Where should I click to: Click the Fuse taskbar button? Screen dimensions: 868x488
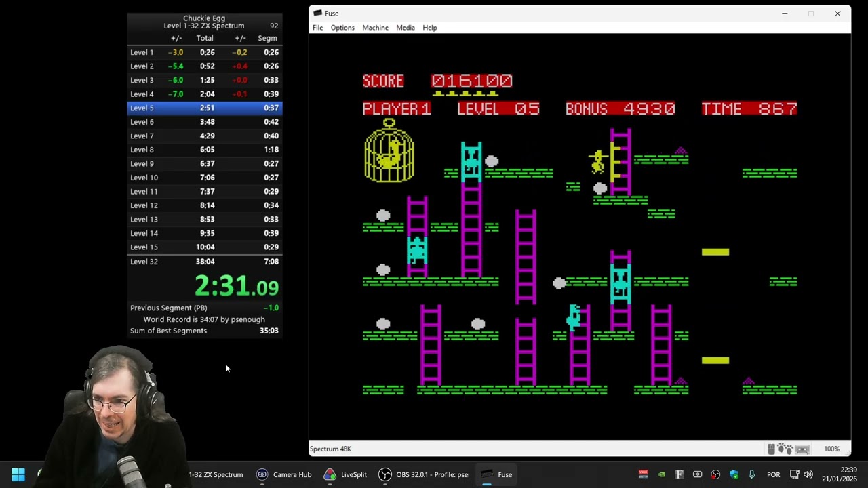tap(496, 474)
